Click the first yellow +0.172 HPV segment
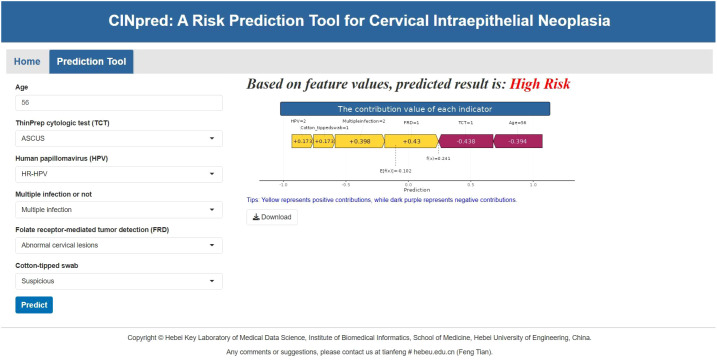The height and width of the screenshot is (360, 717). coord(302,141)
